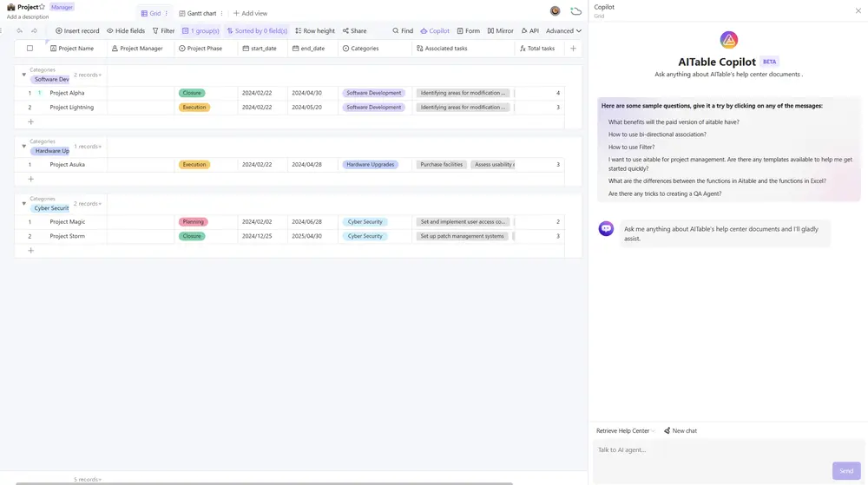This screenshot has height=485, width=868.
Task: Click Excel functions differences sample question
Action: coord(717,180)
